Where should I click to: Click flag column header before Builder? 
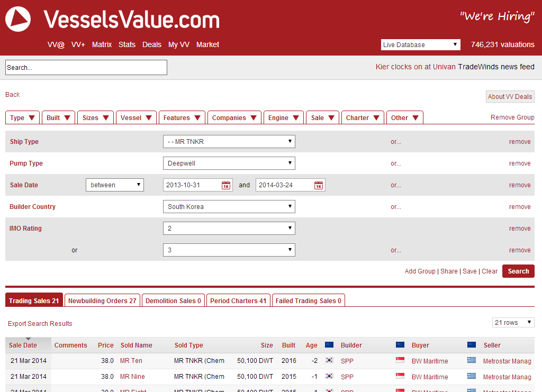(x=329, y=345)
